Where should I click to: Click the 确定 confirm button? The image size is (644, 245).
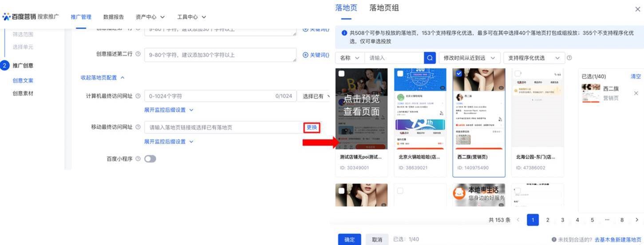349,239
